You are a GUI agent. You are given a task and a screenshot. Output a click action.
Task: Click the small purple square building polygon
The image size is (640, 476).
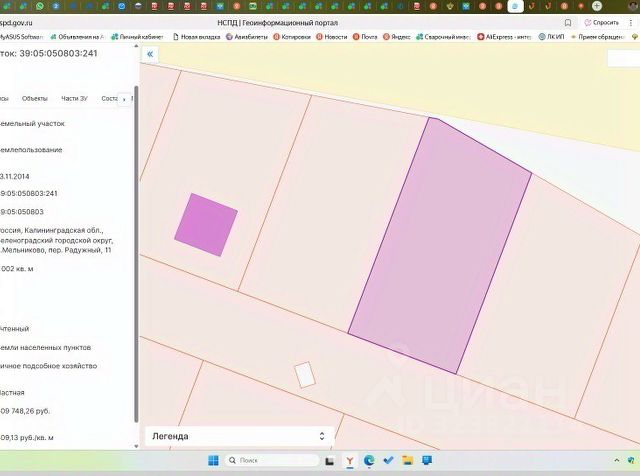tap(206, 225)
